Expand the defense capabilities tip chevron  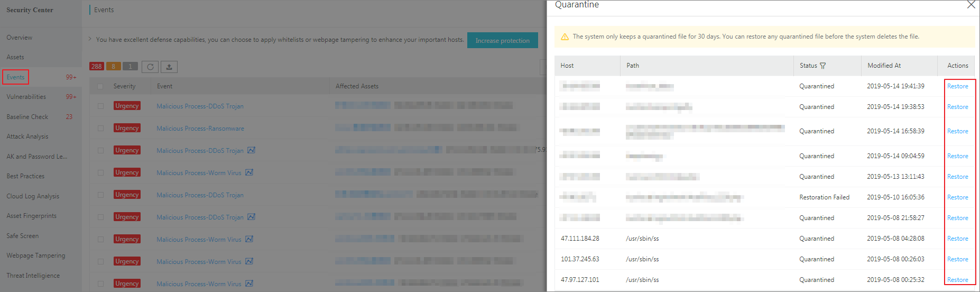[90, 39]
